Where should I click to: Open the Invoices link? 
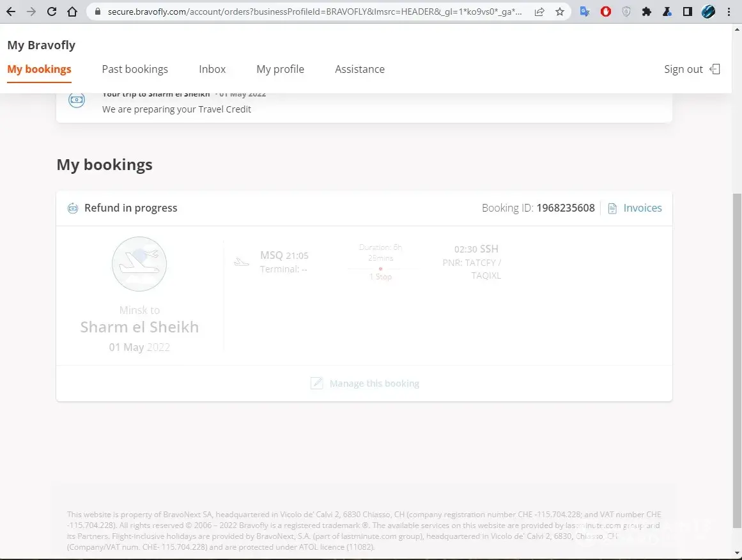pyautogui.click(x=643, y=208)
